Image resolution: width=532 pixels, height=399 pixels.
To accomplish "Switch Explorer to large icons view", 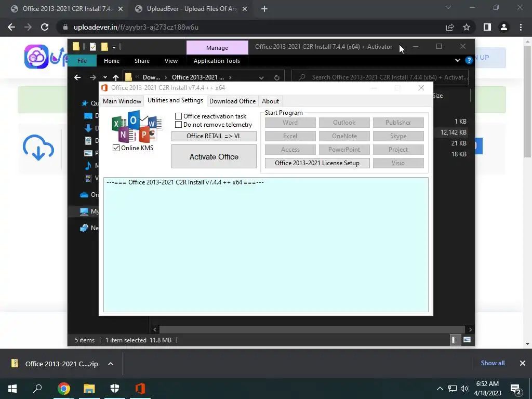I will (467, 340).
